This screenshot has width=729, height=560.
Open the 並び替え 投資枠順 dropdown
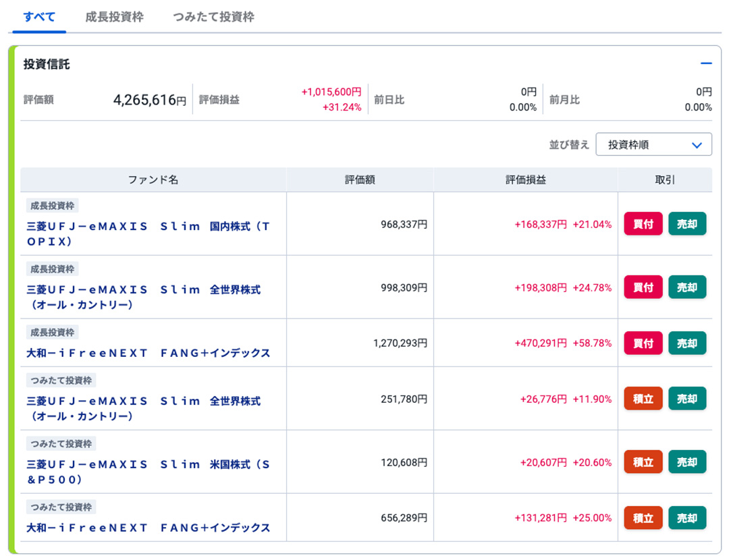point(653,144)
